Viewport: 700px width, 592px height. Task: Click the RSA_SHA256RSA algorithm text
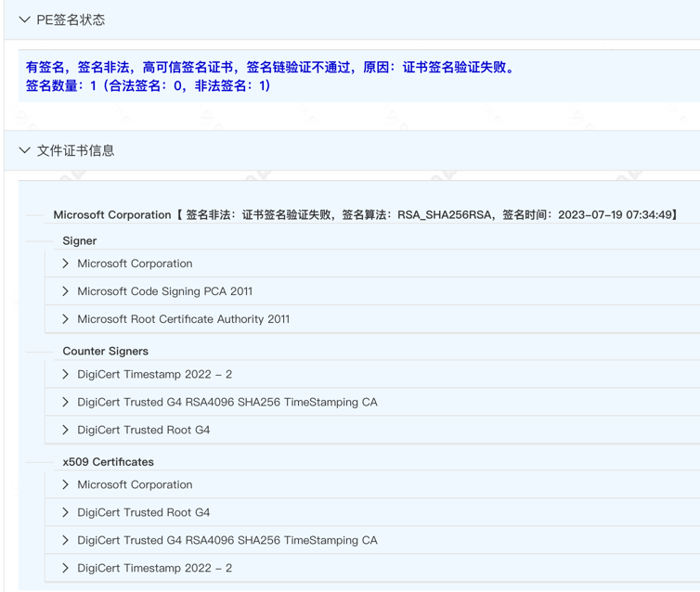[444, 215]
